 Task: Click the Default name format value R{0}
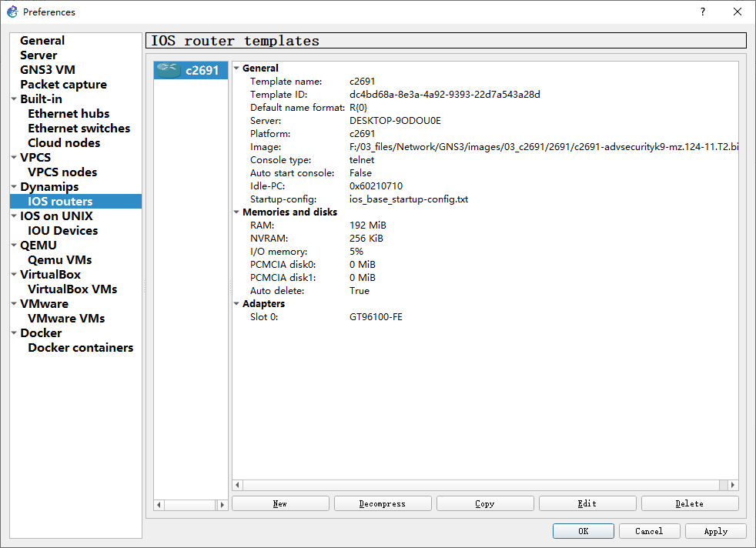click(x=358, y=108)
